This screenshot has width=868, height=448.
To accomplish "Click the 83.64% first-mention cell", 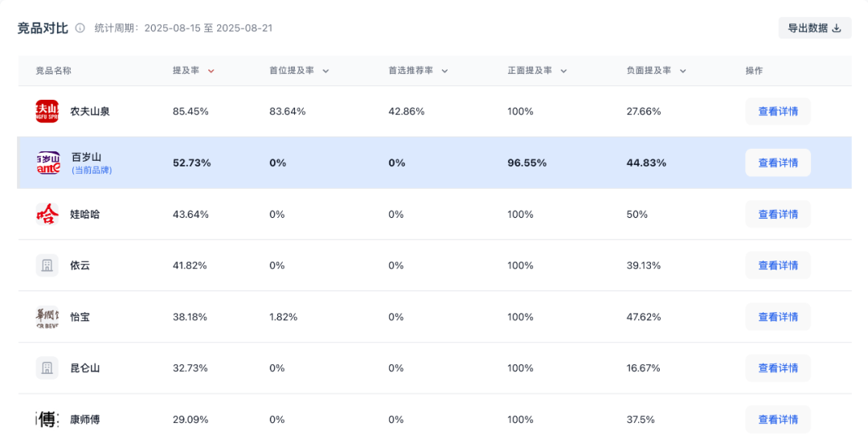I will [287, 111].
